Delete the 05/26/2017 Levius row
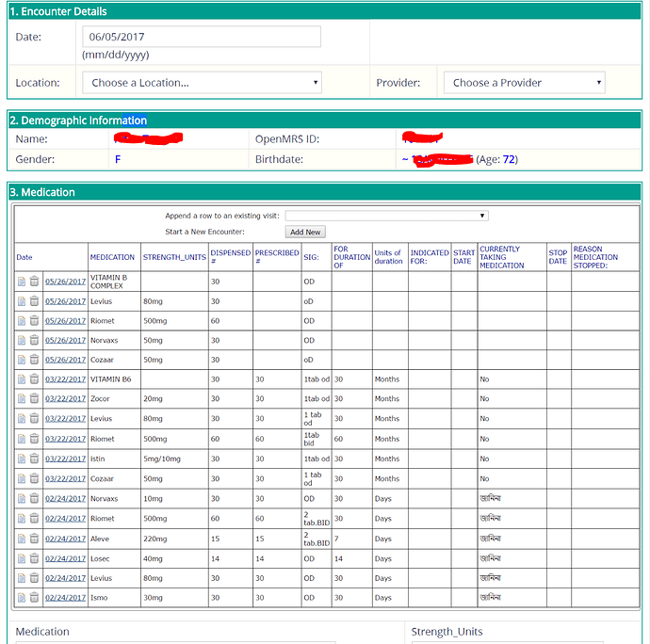650x644 pixels. tap(35, 301)
